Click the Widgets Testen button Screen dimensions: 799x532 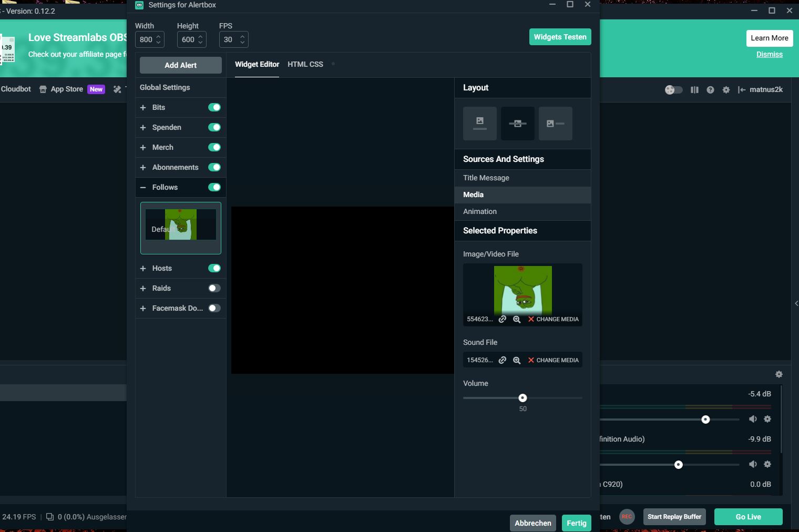tap(560, 37)
